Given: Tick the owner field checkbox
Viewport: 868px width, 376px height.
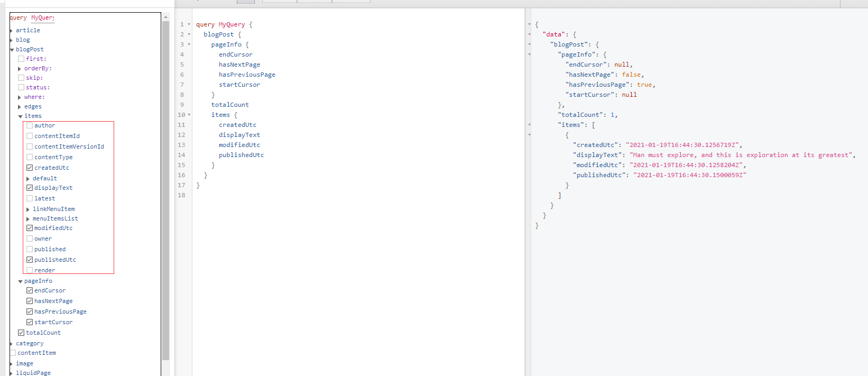Looking at the screenshot, I should [30, 239].
